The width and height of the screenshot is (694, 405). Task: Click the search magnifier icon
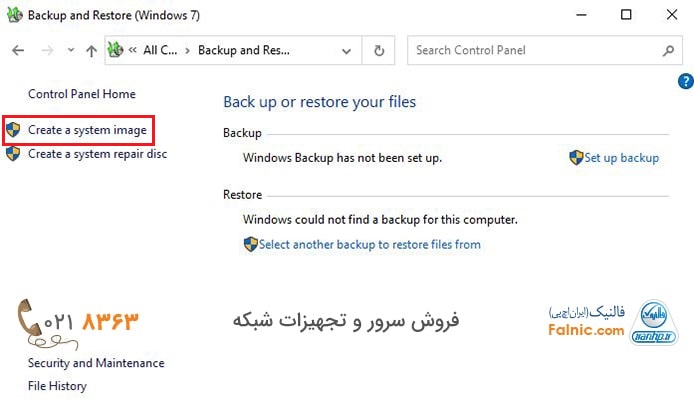pos(668,50)
